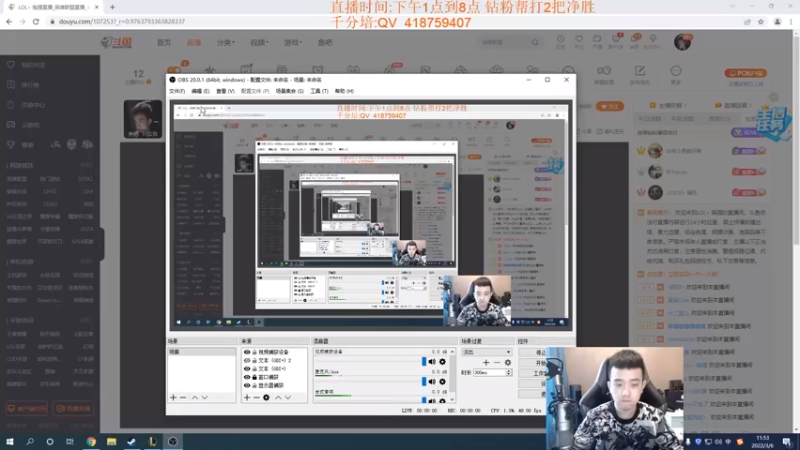
Task: Open mixer settings gear for 视频捕获设备
Action: tap(442, 362)
